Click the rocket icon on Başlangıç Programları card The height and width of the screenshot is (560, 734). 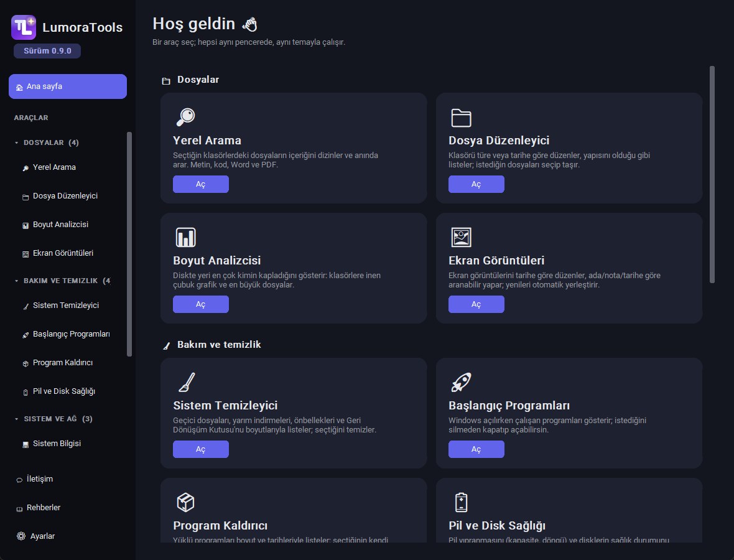click(x=461, y=382)
